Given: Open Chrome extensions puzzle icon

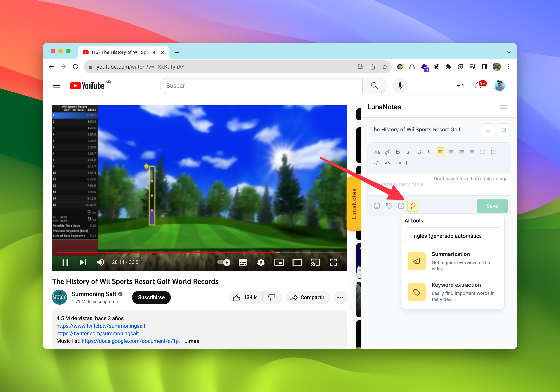Looking at the screenshot, I should coord(448,67).
